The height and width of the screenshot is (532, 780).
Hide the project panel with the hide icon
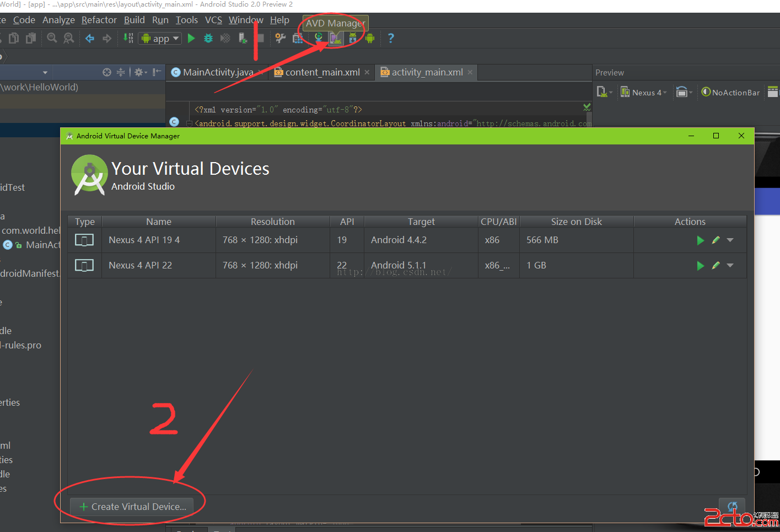(x=157, y=72)
